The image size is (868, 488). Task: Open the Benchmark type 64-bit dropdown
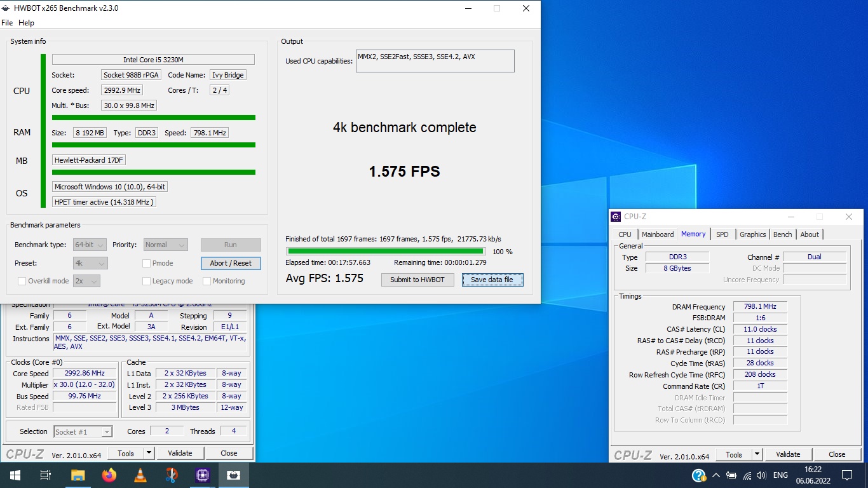coord(90,245)
